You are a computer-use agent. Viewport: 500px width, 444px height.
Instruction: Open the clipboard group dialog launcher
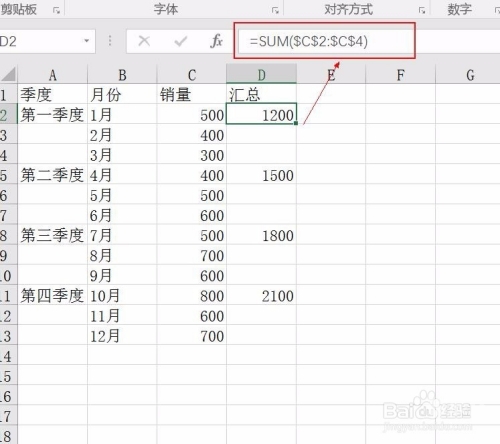(56, 11)
